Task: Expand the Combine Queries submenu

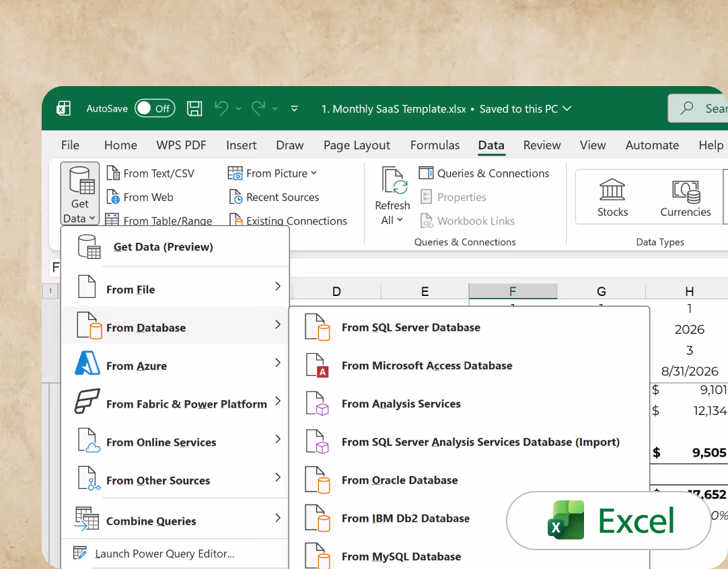Action: click(x=175, y=519)
